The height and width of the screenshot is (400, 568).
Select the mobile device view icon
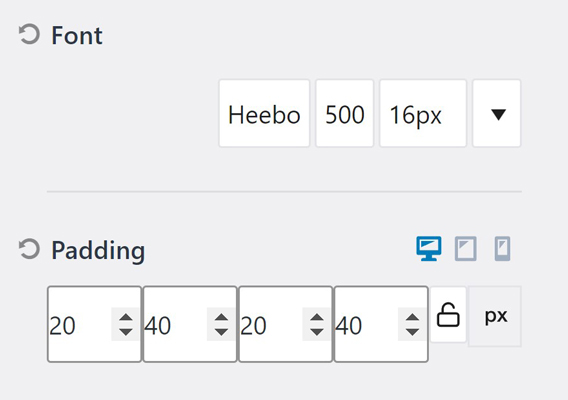pyautogui.click(x=502, y=249)
